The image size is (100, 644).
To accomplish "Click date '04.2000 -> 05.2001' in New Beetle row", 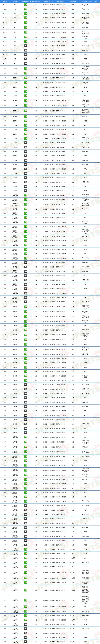I will 48,620.
